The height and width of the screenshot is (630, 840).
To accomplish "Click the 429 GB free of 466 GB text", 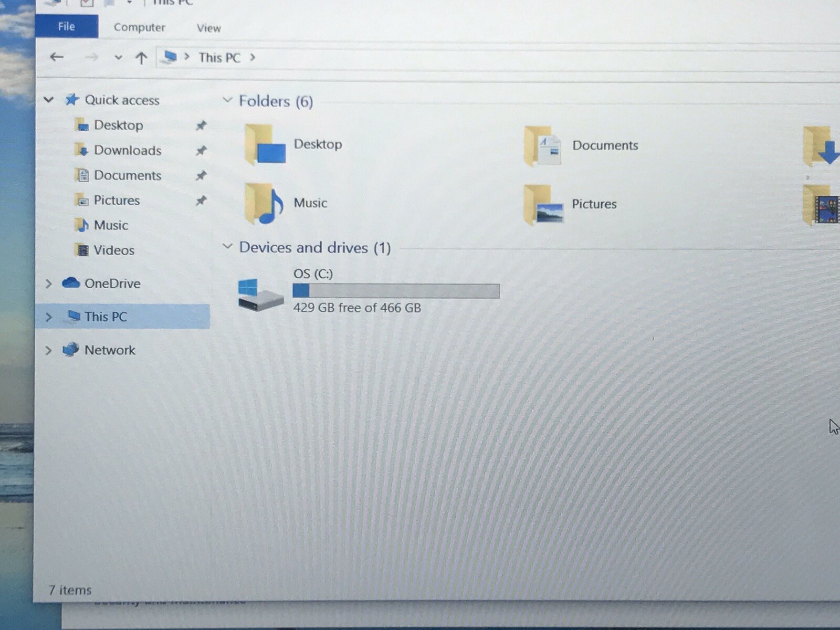I will pyautogui.click(x=357, y=308).
